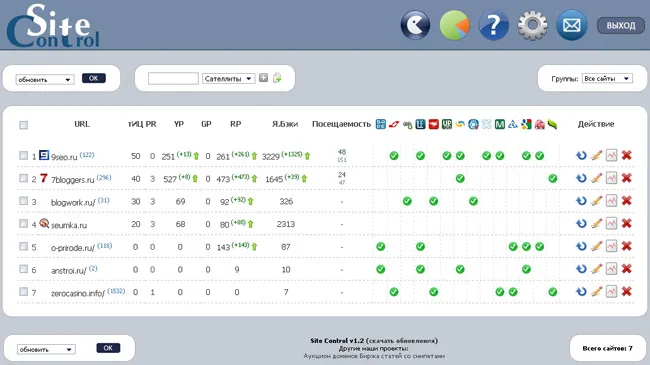Check the box for blogwork.ru
Viewport: 650px width, 365px height.
(x=24, y=201)
